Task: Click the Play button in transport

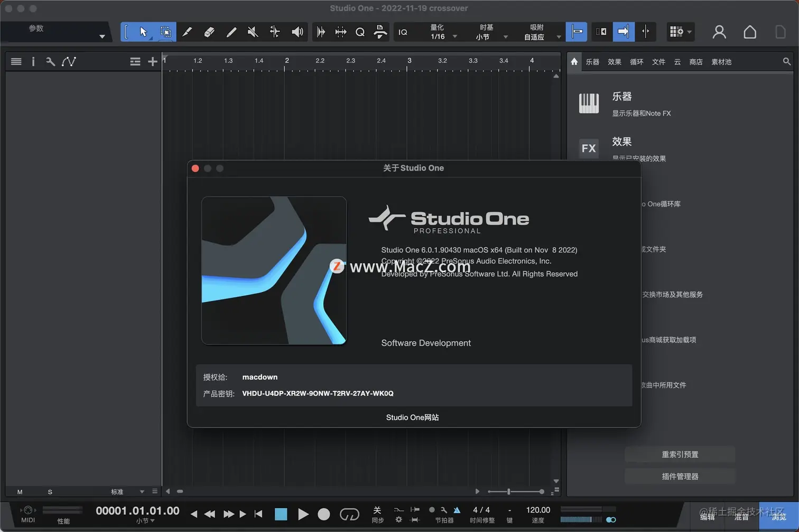Action: [x=303, y=514]
